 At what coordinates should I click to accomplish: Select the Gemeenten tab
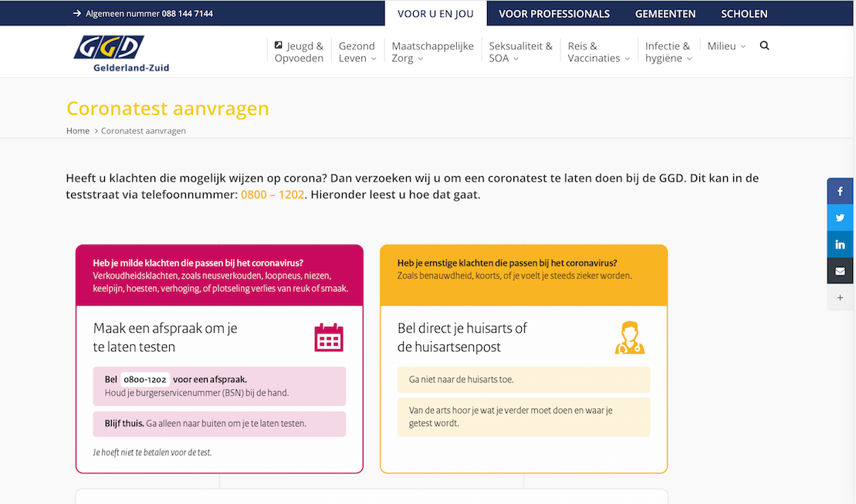(x=665, y=14)
